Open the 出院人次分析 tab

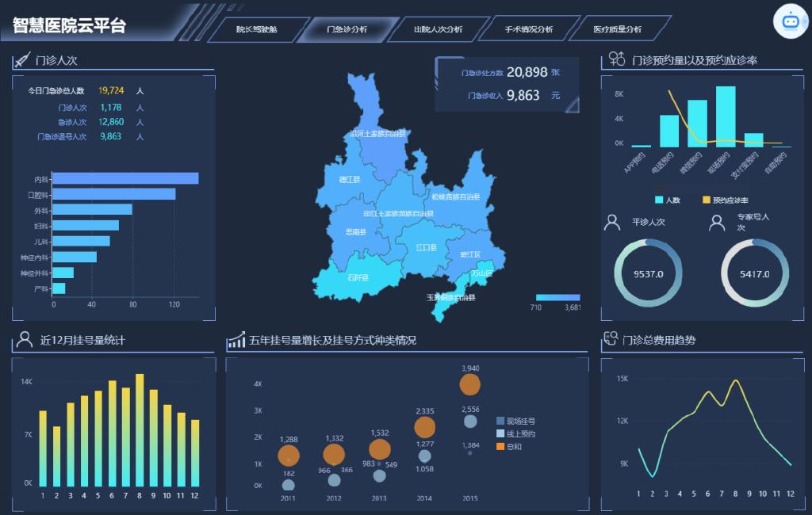tap(438, 29)
